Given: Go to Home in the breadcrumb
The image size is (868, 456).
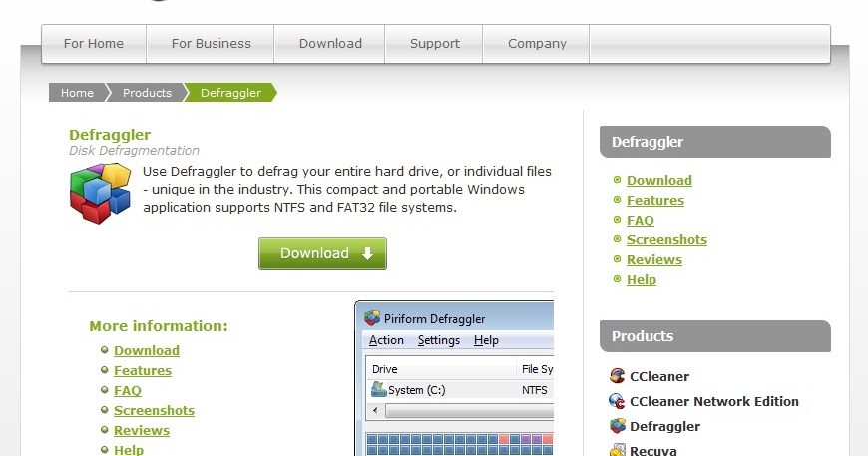Looking at the screenshot, I should tap(77, 93).
